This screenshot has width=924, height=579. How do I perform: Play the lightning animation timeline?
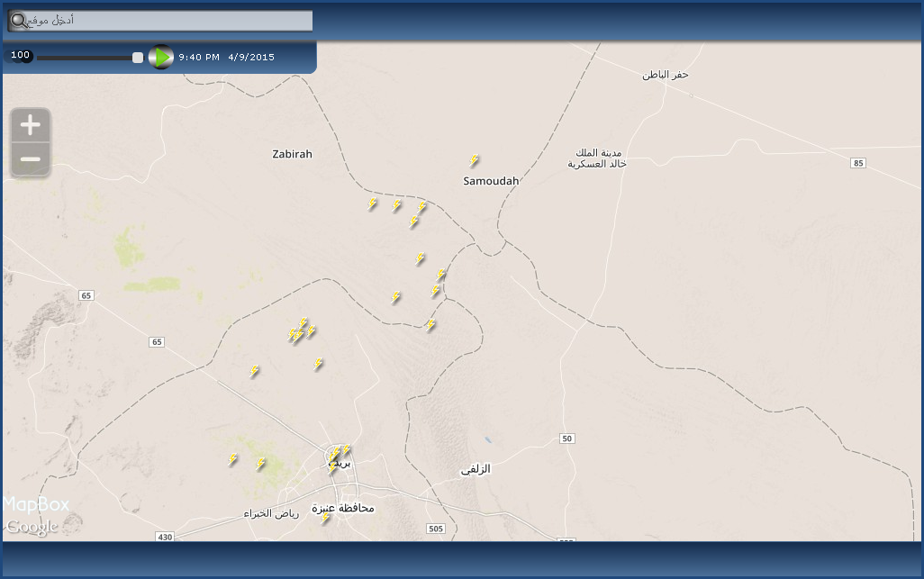[160, 57]
